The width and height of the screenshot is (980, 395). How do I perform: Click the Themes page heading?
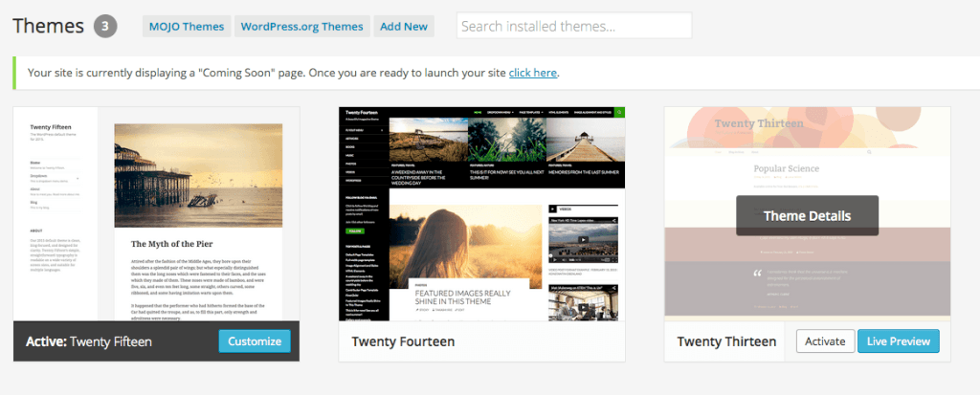tap(48, 26)
